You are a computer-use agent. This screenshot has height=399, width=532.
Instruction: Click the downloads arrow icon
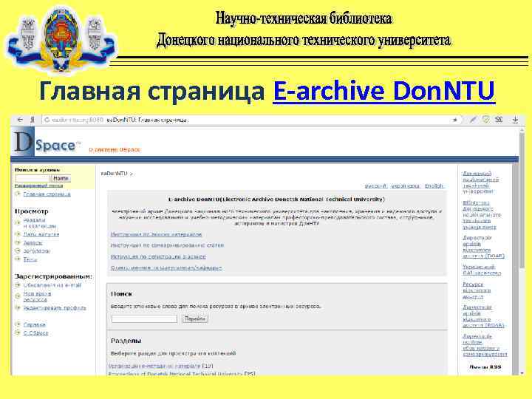coord(515,120)
